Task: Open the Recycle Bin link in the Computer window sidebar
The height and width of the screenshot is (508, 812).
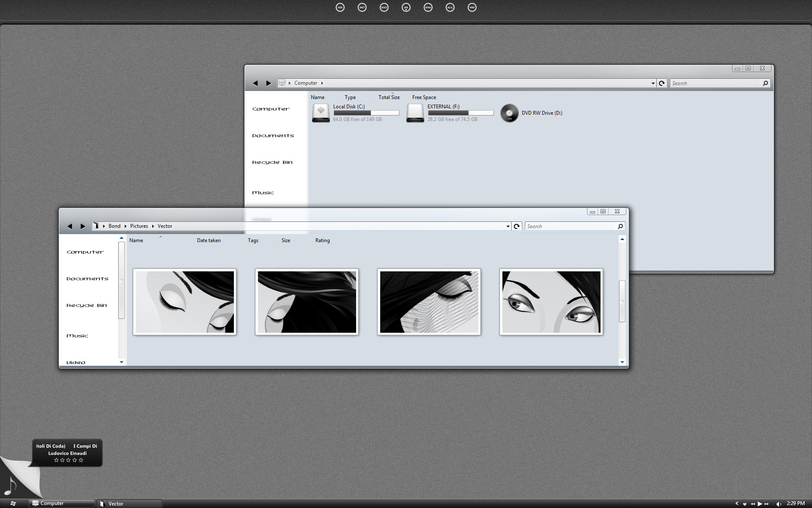Action: (x=272, y=163)
